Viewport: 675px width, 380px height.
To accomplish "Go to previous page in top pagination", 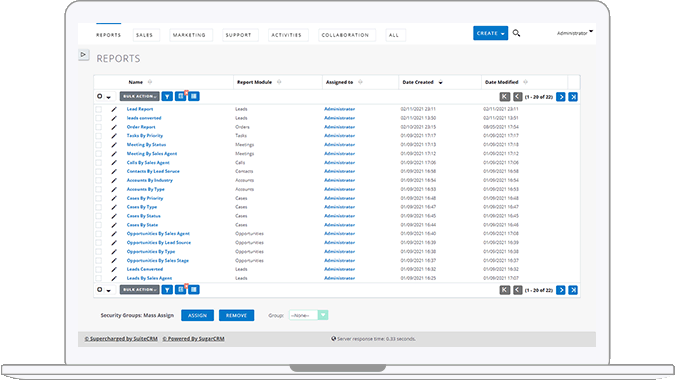I will [x=517, y=97].
